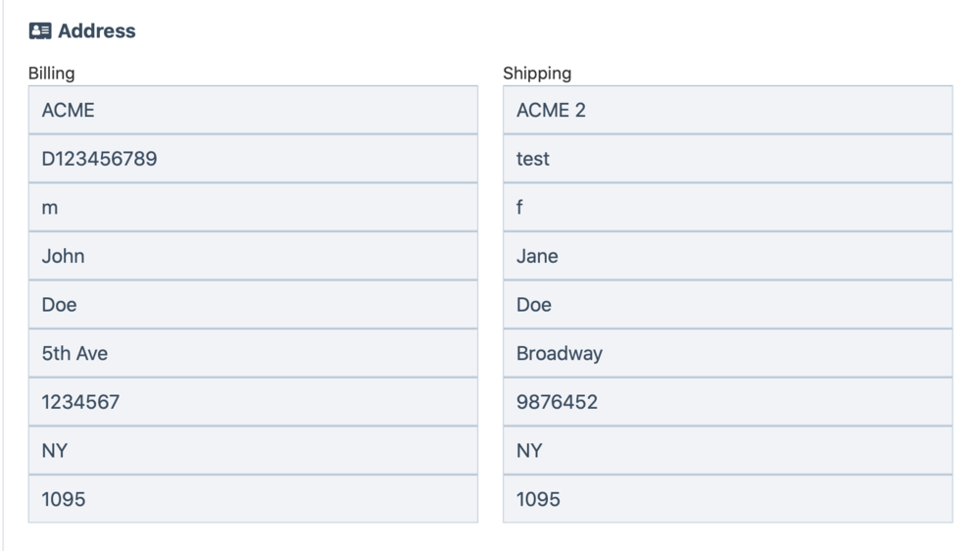Focus the shipping first name Jane

(x=727, y=256)
